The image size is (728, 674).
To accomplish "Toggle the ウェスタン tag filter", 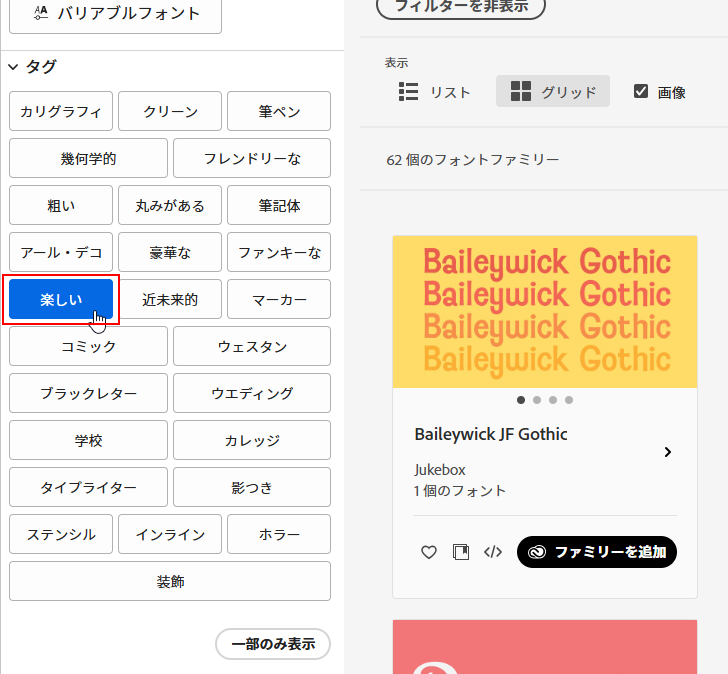I will coord(252,346).
